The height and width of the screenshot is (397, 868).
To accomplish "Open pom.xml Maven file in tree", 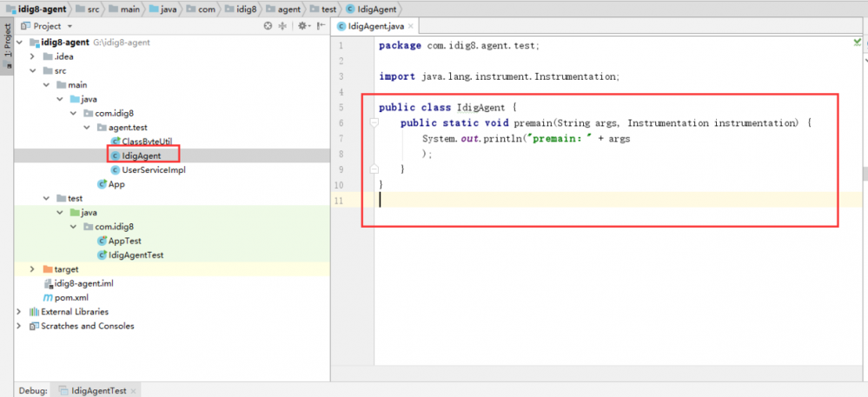I will pos(71,297).
